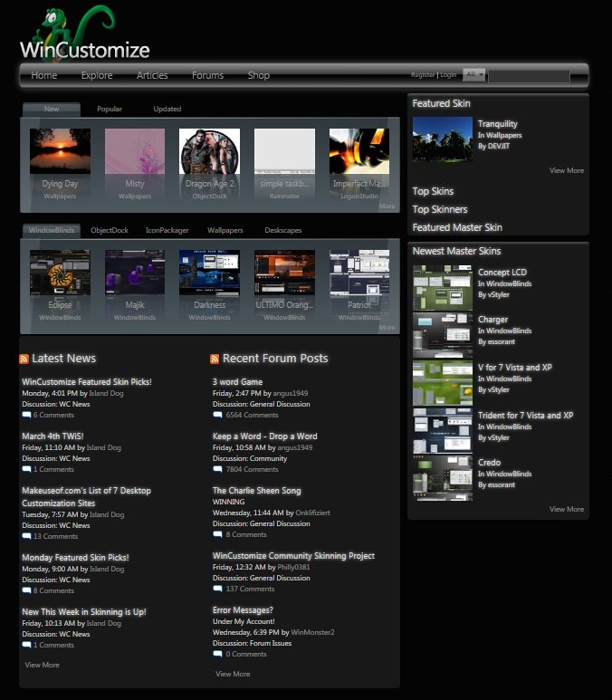
Task: Click the RSS icon beside Recent Forum Posts
Action: [215, 359]
